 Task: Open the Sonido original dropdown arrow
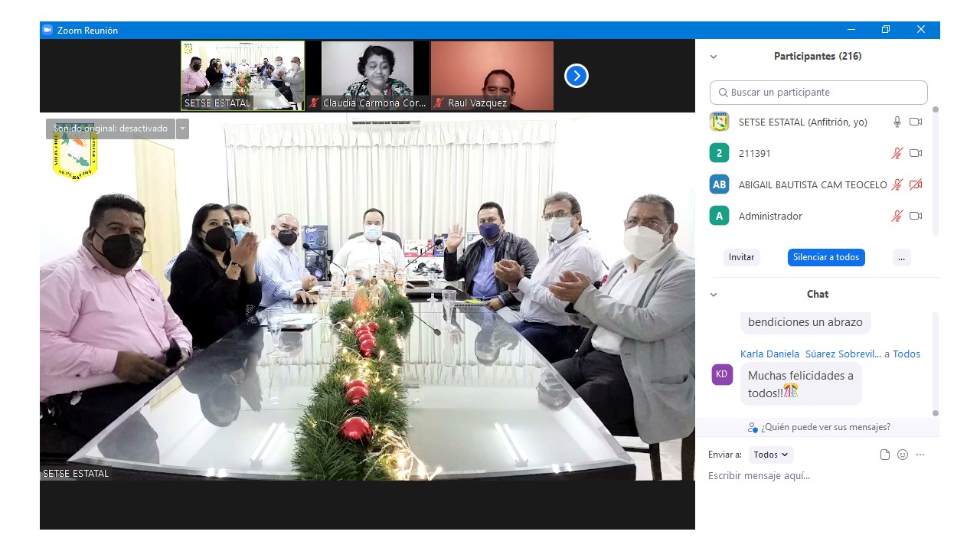pos(182,129)
